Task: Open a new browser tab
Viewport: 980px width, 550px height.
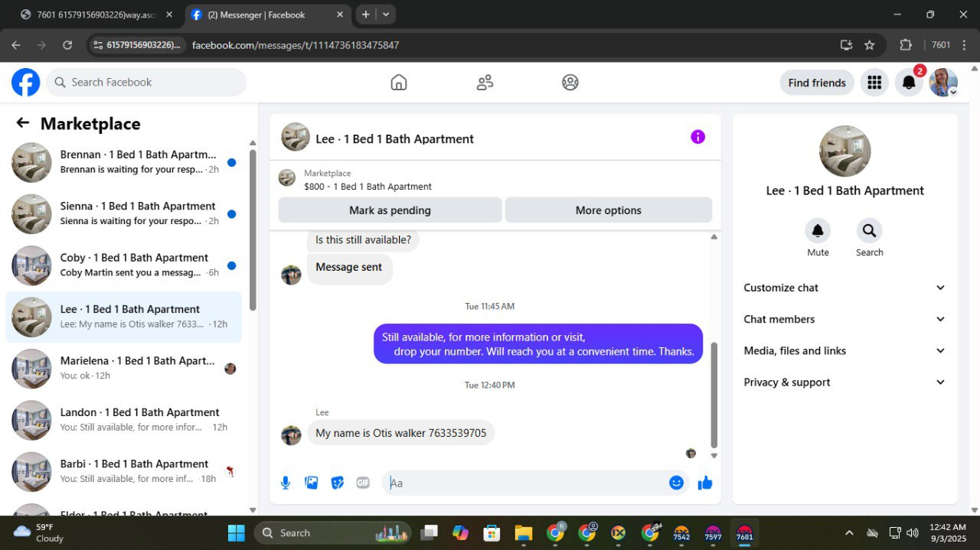Action: (x=366, y=14)
